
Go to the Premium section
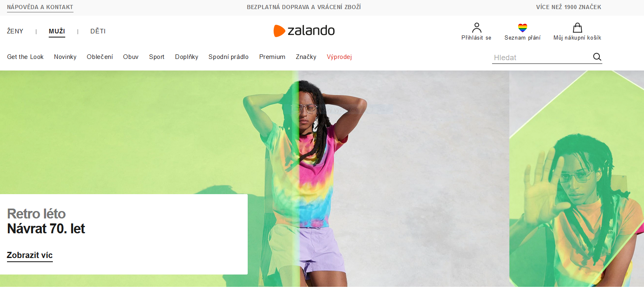272,57
